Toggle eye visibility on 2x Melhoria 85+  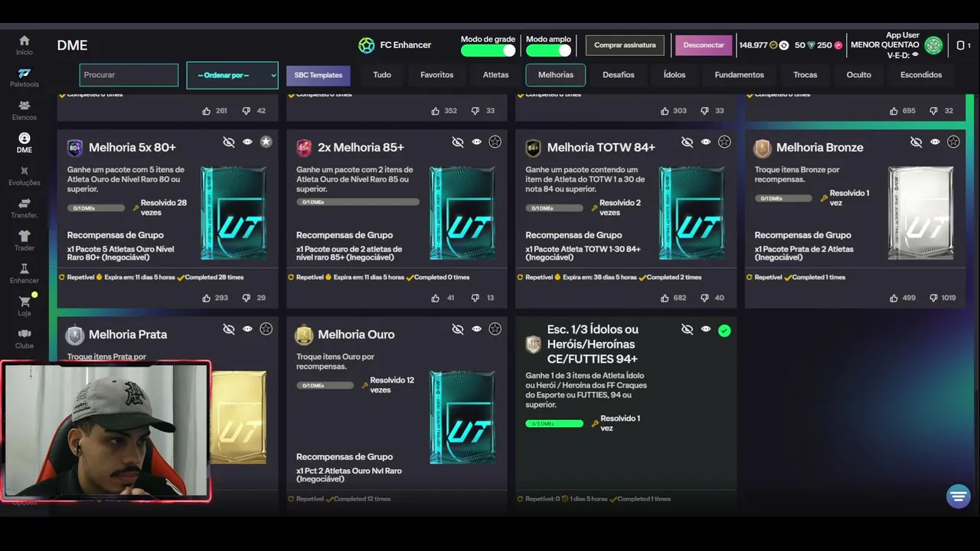tap(476, 142)
